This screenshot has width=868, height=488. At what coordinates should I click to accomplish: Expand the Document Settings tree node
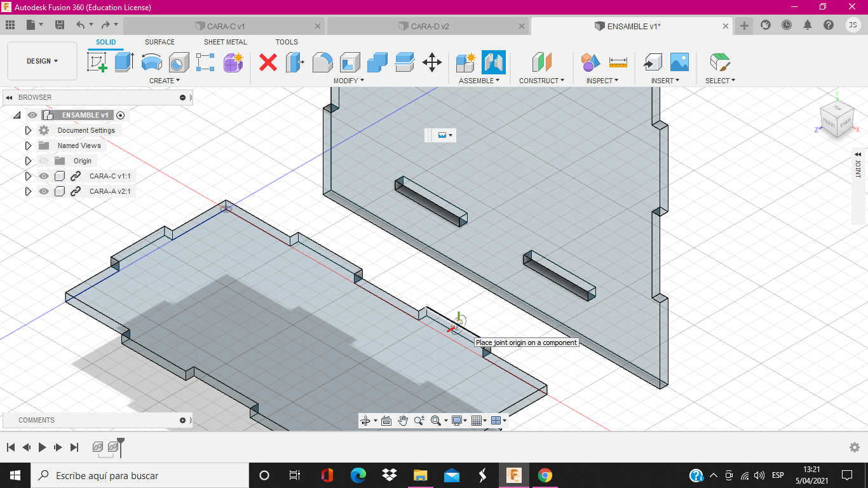28,130
